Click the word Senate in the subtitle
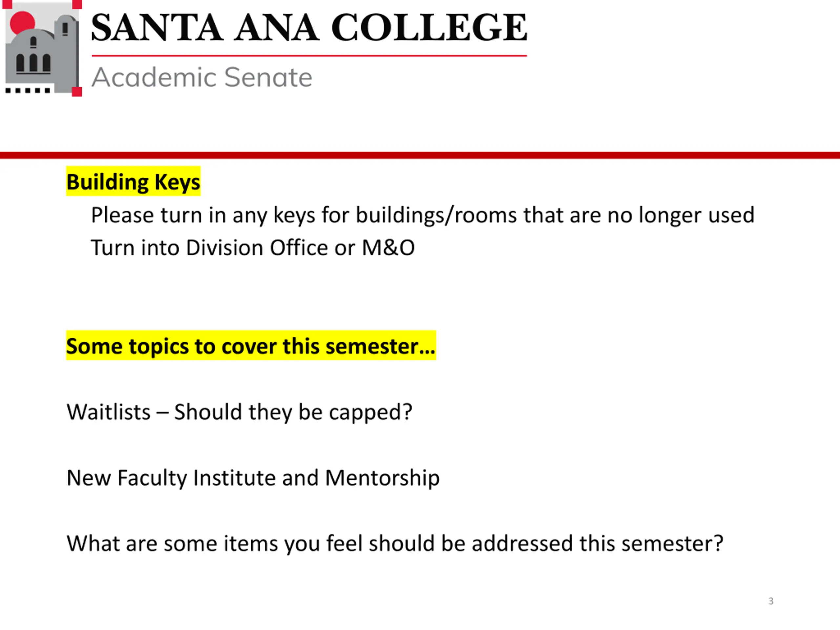 pos(268,77)
